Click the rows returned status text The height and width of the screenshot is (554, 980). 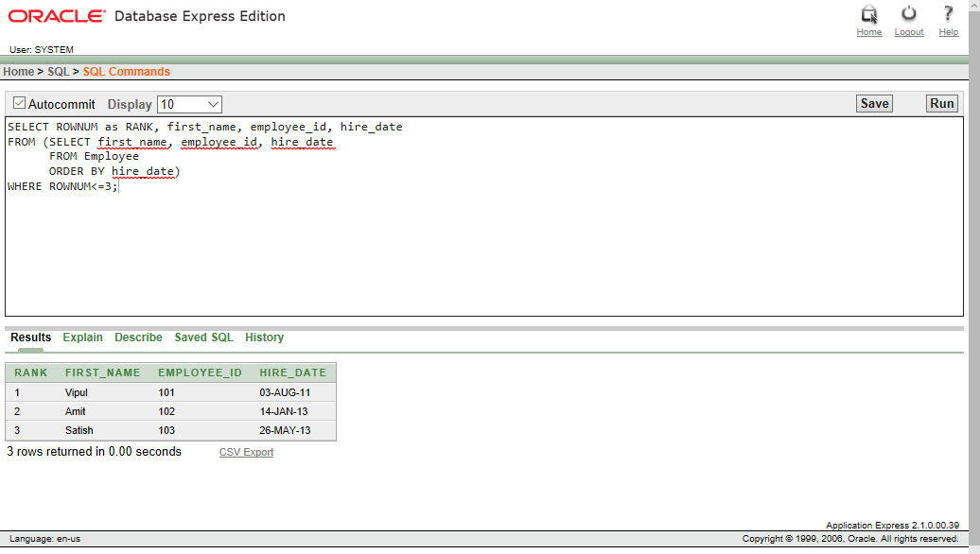coord(94,452)
